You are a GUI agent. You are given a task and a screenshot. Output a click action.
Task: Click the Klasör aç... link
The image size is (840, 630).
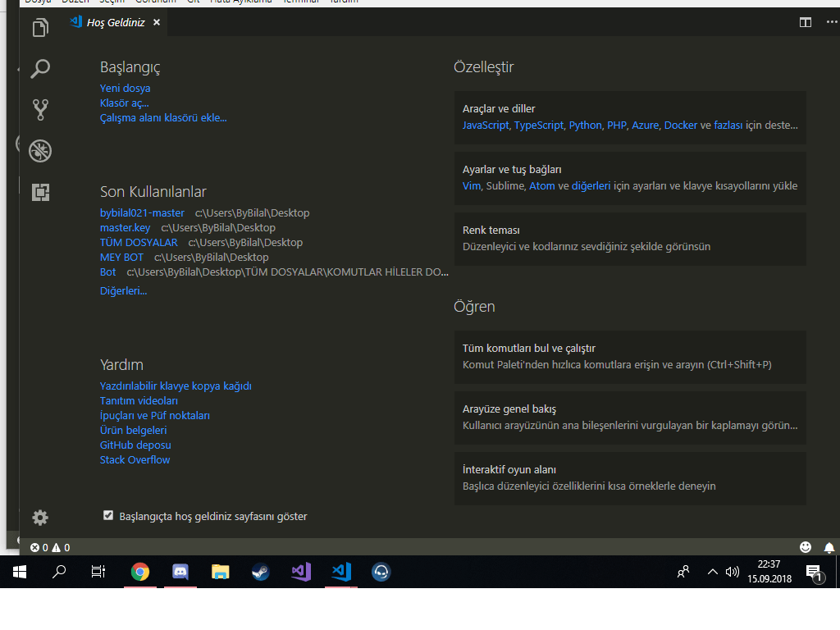125,103
